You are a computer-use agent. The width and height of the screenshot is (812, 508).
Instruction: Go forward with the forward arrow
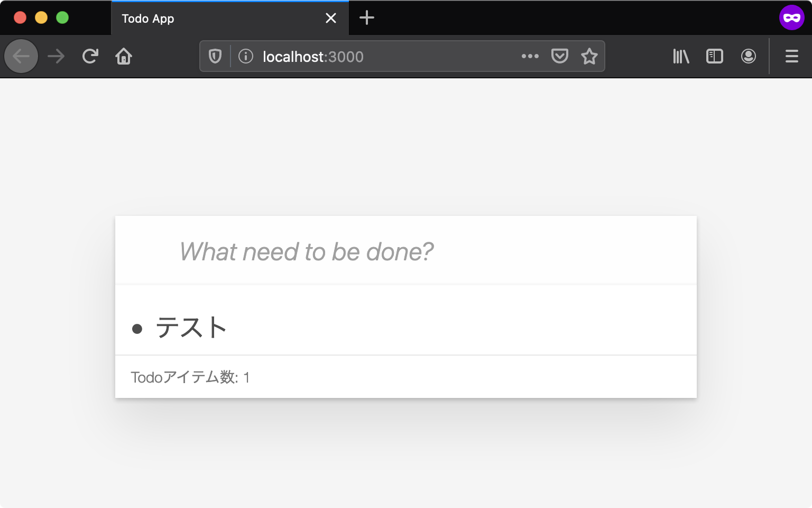pyautogui.click(x=56, y=56)
